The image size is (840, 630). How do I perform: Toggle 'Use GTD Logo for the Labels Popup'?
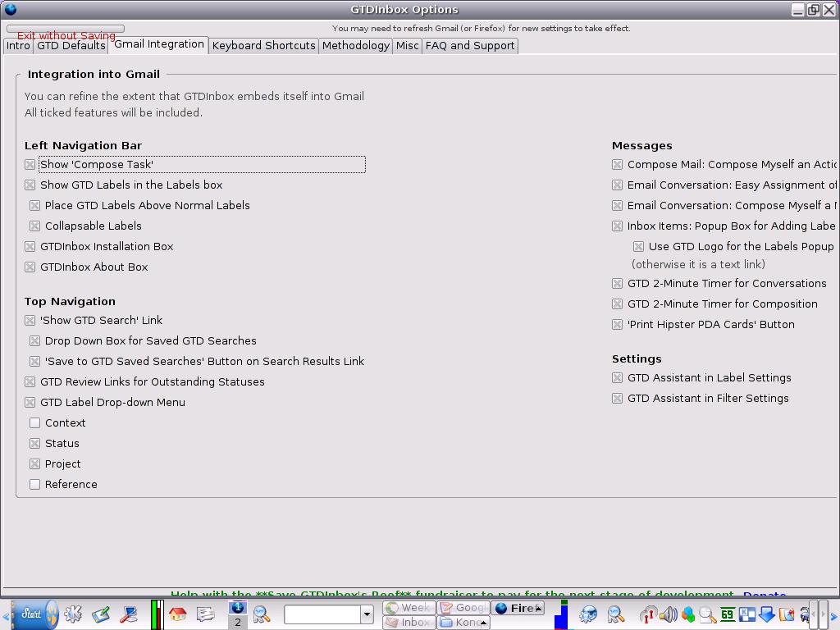638,246
